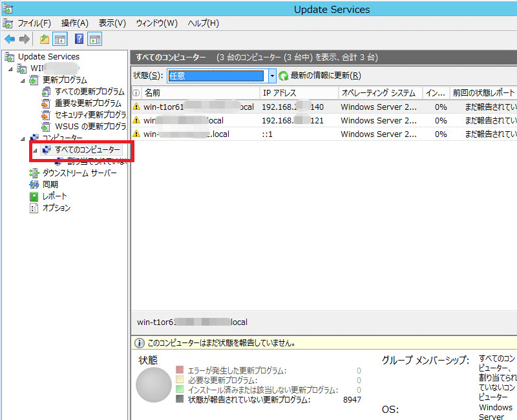
Task: Click the オプション list icon
Action: (x=34, y=208)
